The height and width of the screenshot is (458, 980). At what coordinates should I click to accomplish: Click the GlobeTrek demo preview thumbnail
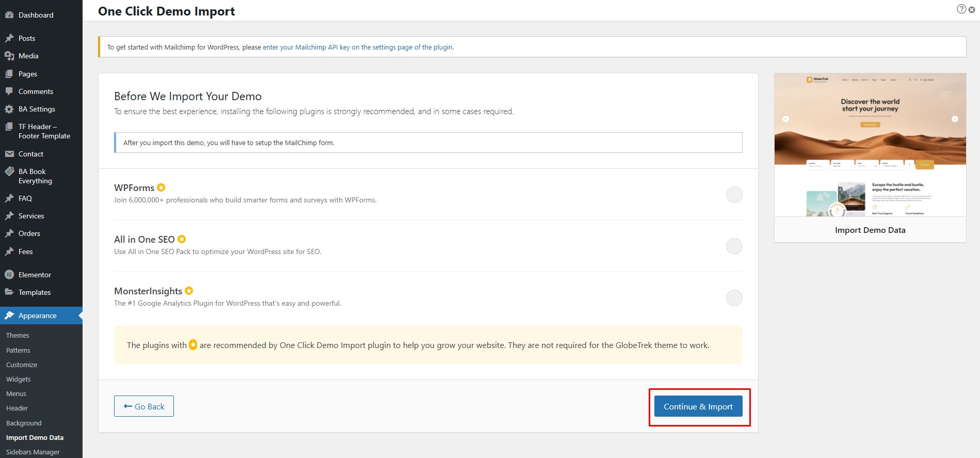(x=870, y=145)
